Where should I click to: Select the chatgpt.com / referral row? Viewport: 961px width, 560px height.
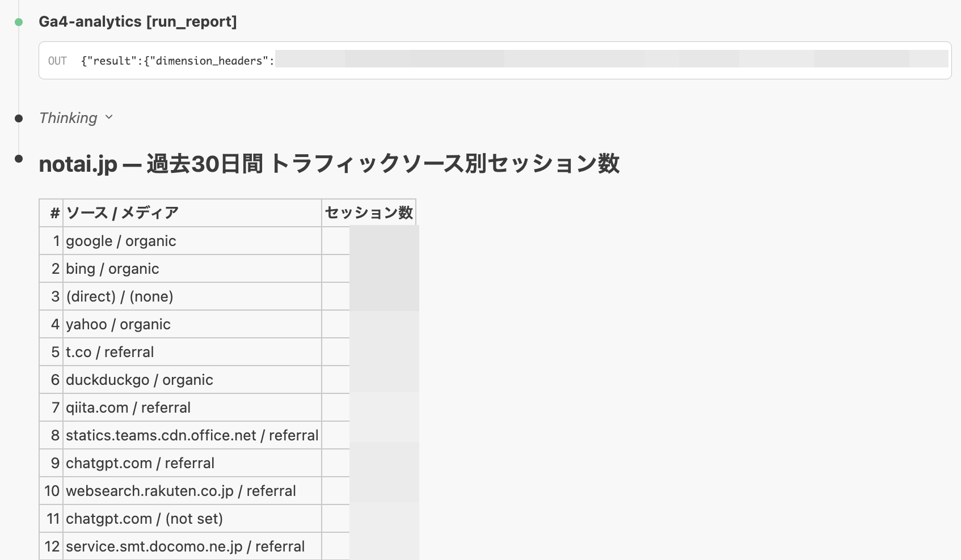coord(140,463)
